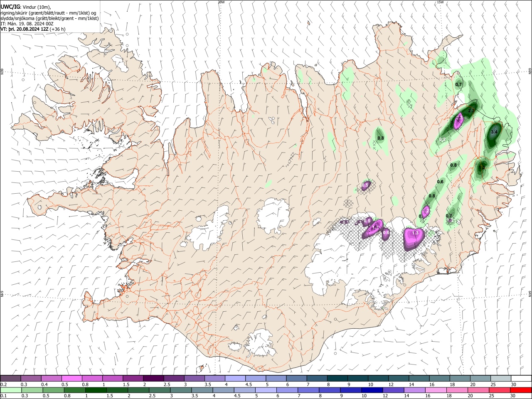Click the 2.3 rainfall value in northeast
The height and width of the screenshot is (399, 532).
coord(471,111)
